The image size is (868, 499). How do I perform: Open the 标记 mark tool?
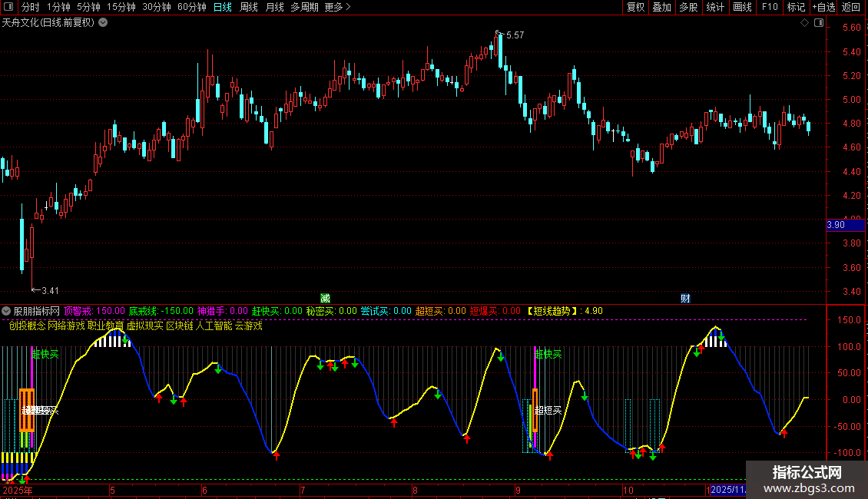(796, 8)
